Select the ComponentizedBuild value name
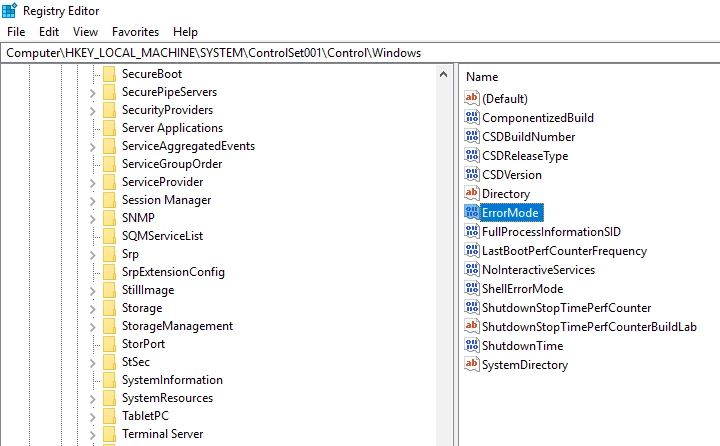The width and height of the screenshot is (720, 446). coord(538,118)
